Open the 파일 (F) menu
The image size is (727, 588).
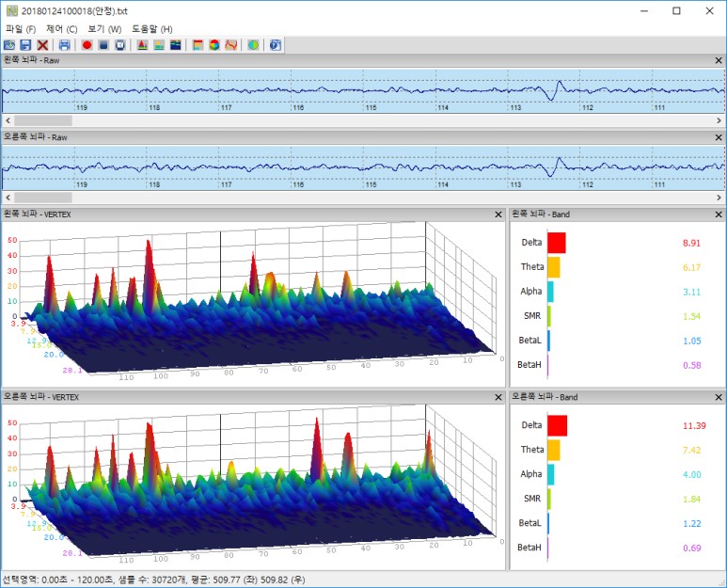click(21, 29)
